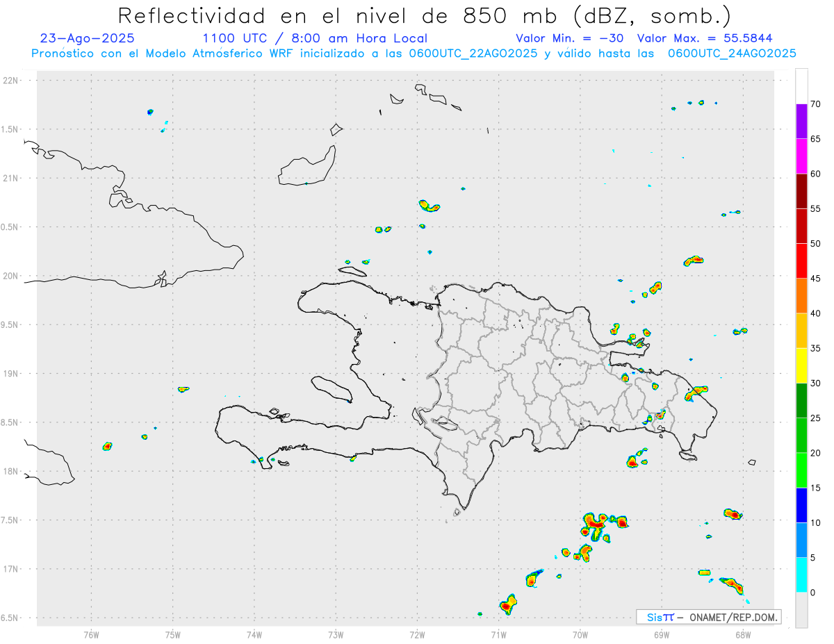Click the colorbar label "60"

pyautogui.click(x=816, y=174)
